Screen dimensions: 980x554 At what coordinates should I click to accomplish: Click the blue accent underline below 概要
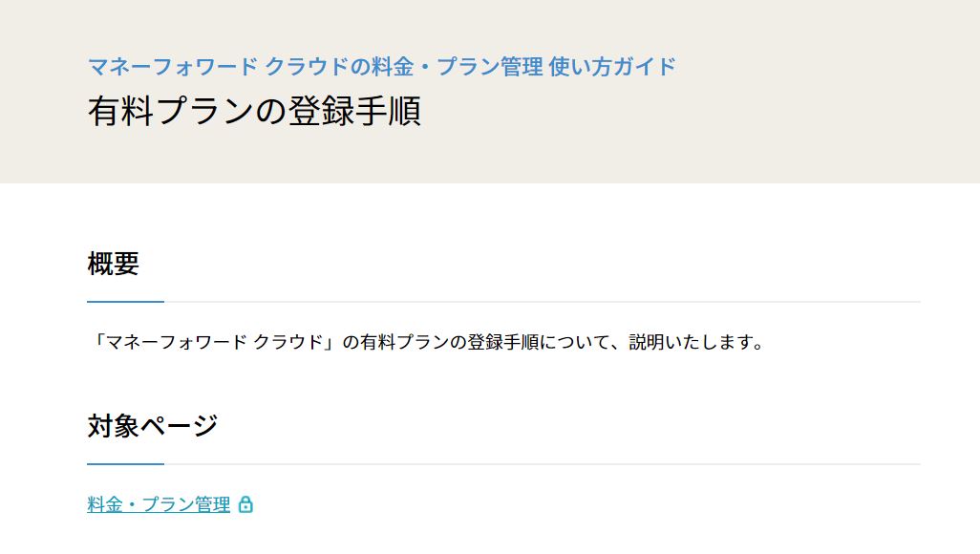(126, 302)
